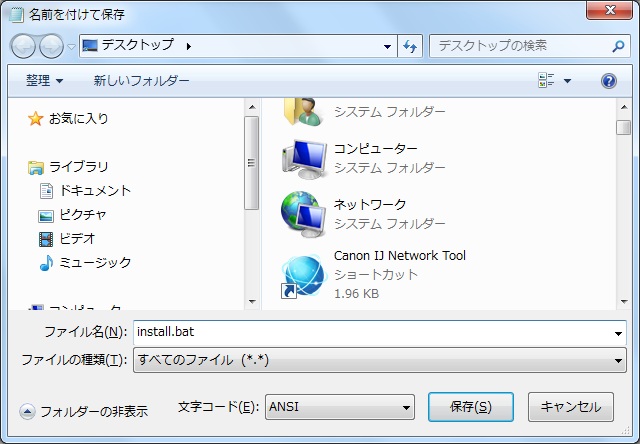Image resolution: width=640 pixels, height=444 pixels.
Task: Click the forward navigation arrow button
Action: (50, 46)
